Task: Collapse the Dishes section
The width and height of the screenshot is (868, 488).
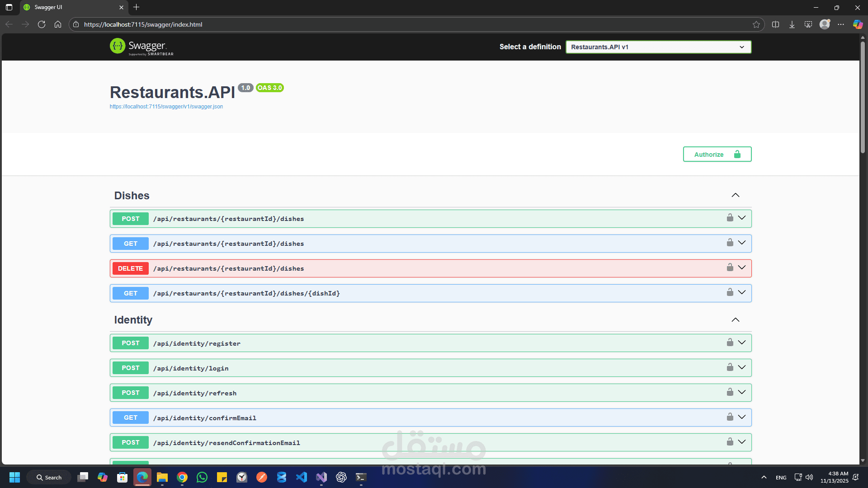Action: (x=736, y=195)
